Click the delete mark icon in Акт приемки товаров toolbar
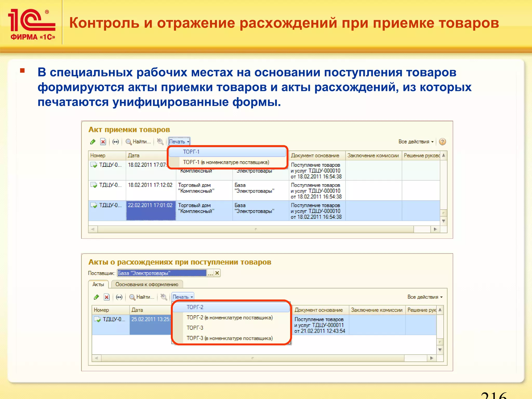This screenshot has height=399, width=532. 103,142
